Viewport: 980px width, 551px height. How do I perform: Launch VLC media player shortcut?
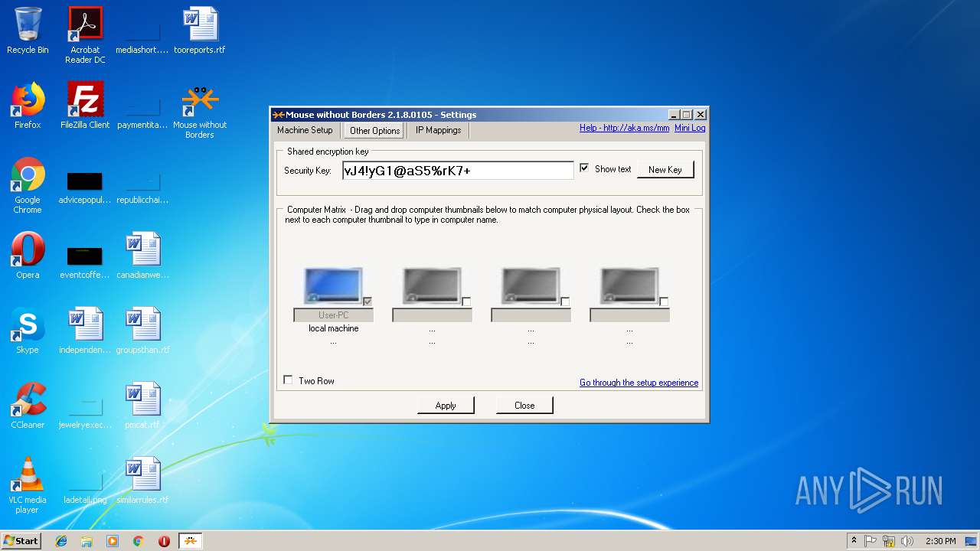pos(28,485)
